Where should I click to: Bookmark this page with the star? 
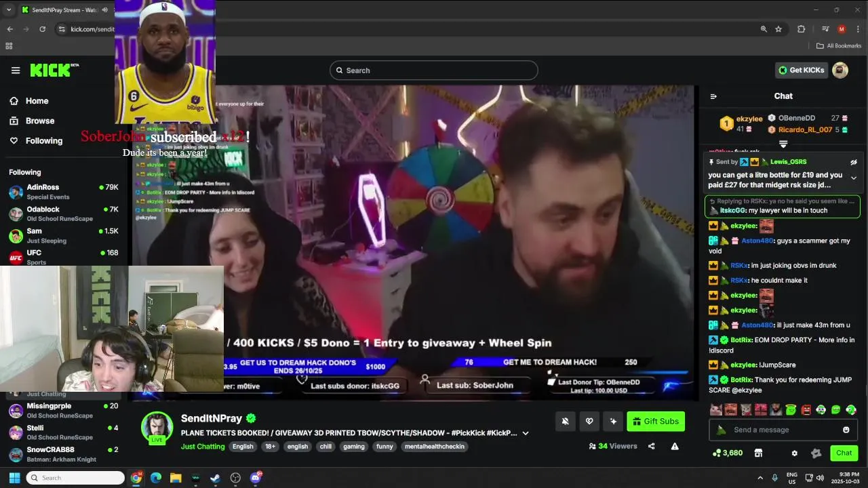click(778, 29)
